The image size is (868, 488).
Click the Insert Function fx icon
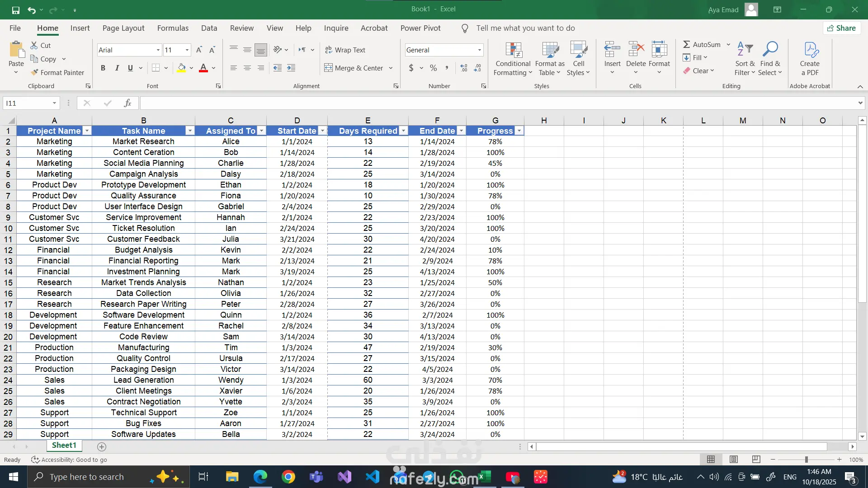point(127,103)
